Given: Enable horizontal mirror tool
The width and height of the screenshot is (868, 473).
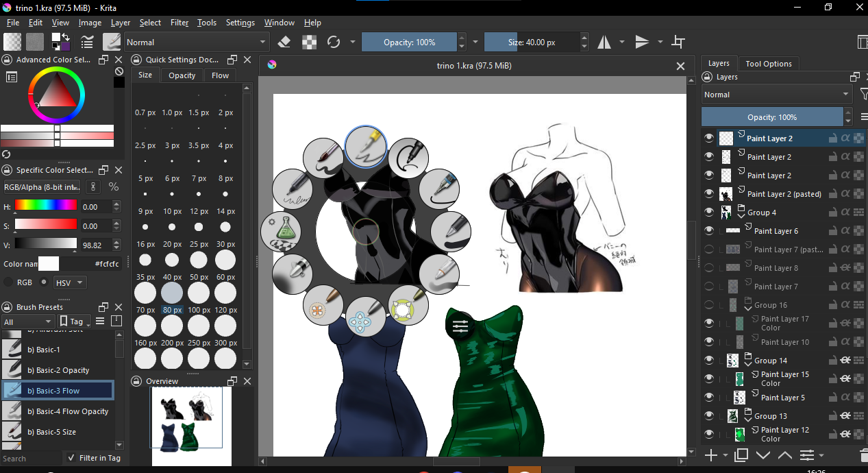Looking at the screenshot, I should click(x=604, y=42).
